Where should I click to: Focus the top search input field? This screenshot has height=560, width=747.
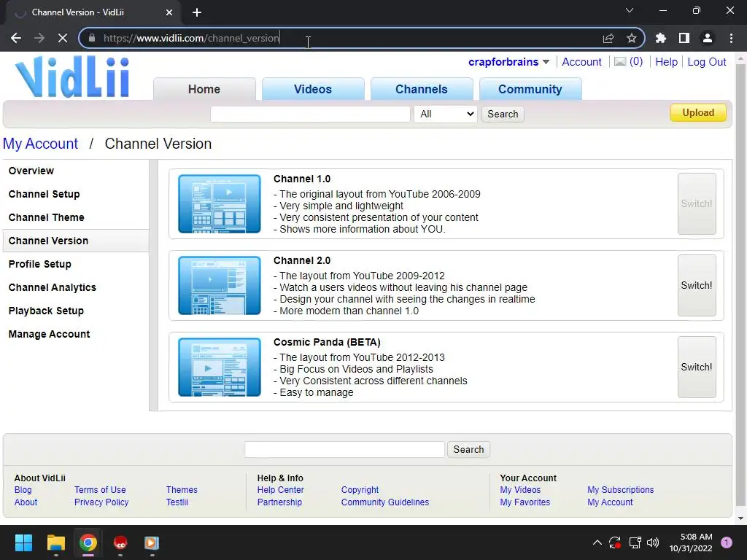tap(310, 114)
